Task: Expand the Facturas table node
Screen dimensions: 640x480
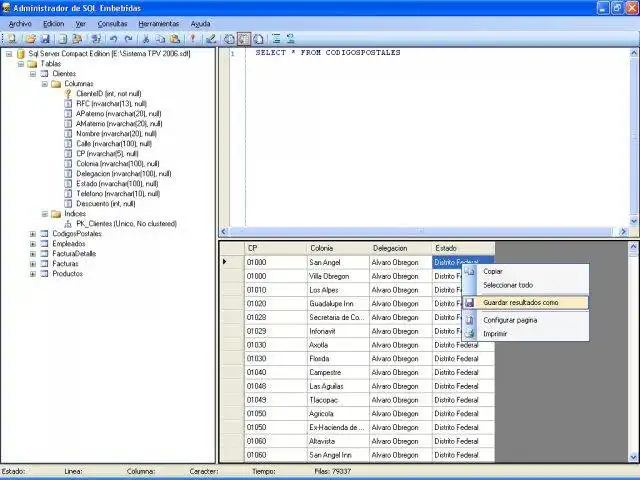Action: 33,264
